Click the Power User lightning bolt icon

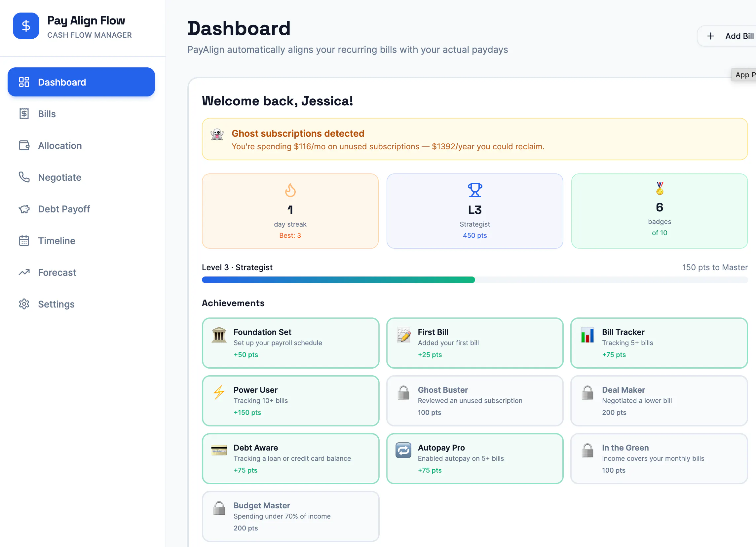coord(219,393)
